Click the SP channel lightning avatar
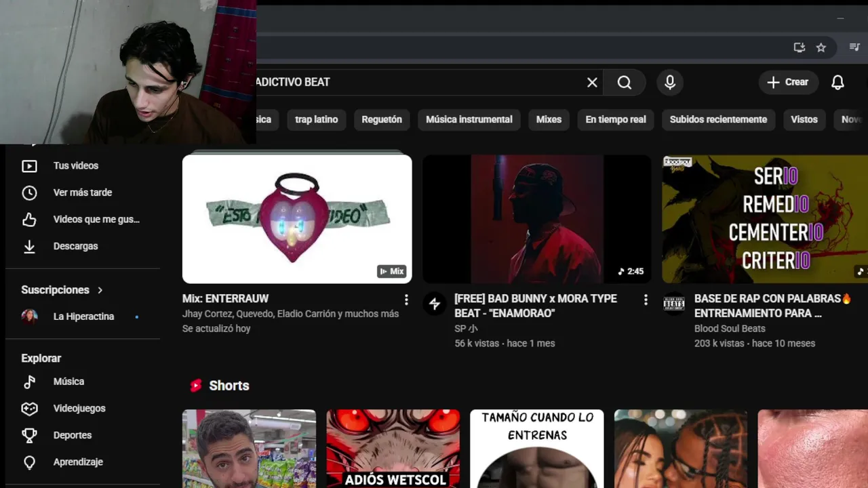Viewport: 868px width, 488px height. (435, 304)
